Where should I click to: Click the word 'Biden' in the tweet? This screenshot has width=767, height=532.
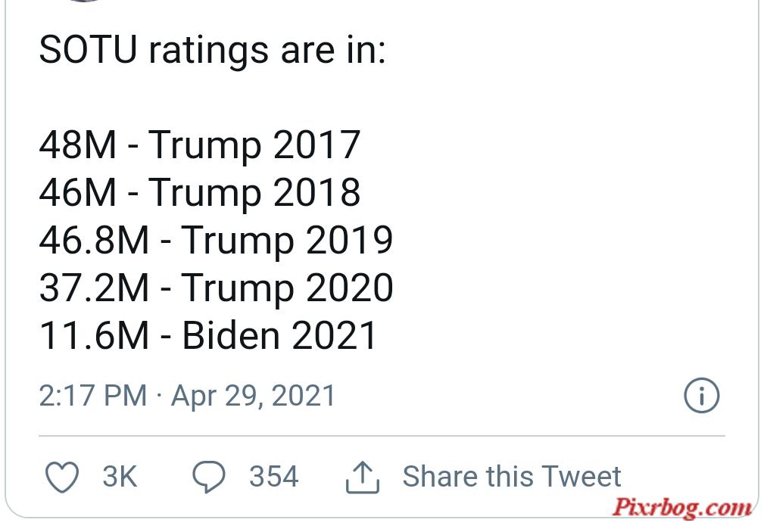click(x=232, y=335)
